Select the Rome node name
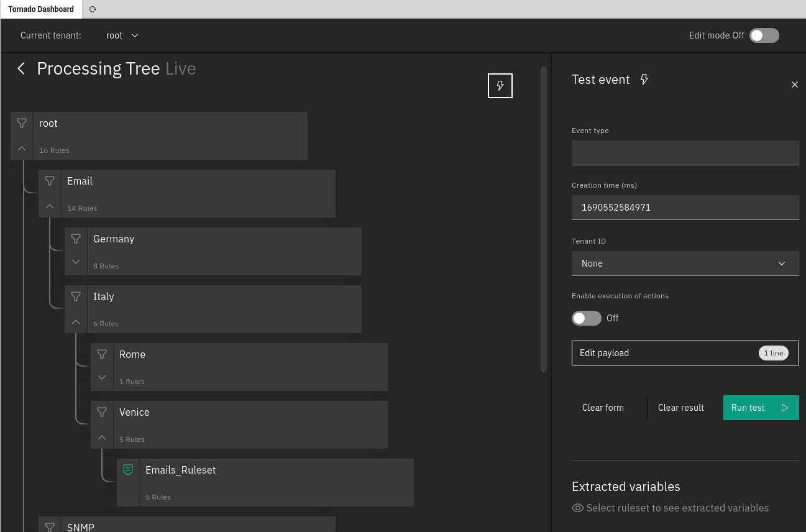The width and height of the screenshot is (806, 532). [132, 355]
